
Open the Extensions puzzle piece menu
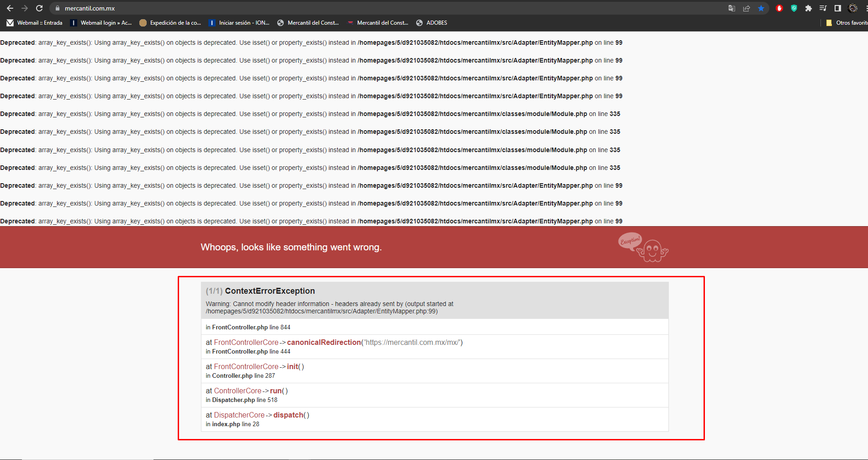tap(809, 8)
